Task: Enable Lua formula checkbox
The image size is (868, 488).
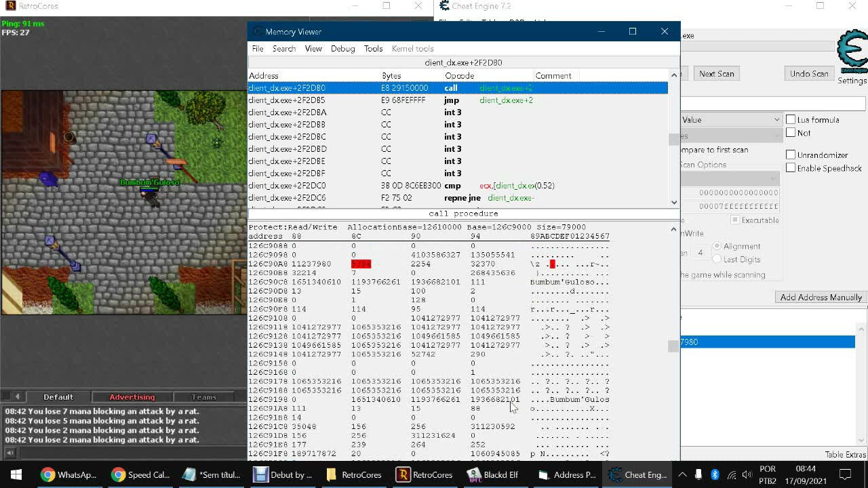Action: pos(791,119)
